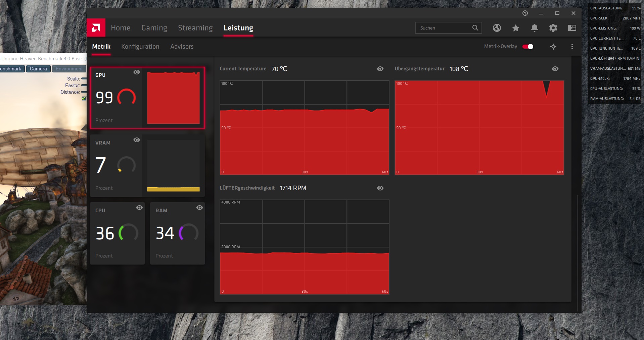The height and width of the screenshot is (340, 644).
Task: Click the Factor slider in Heaven Benchmark
Action: [84, 86]
